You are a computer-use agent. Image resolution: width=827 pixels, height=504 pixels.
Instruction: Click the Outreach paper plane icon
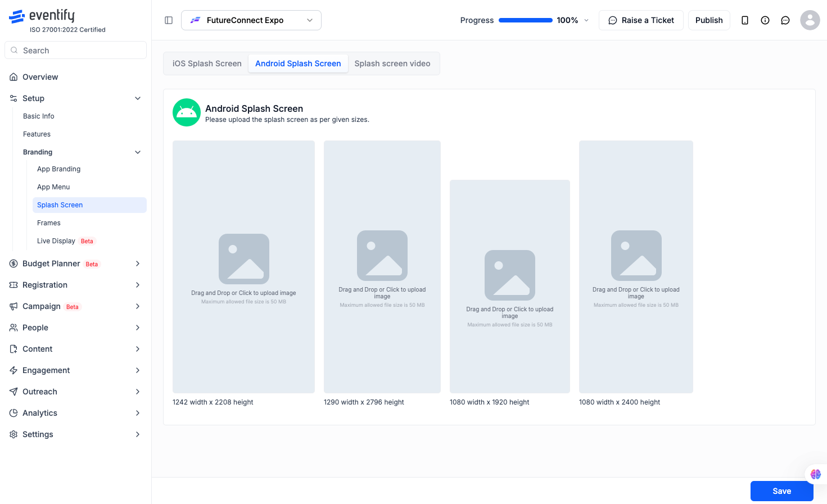[13, 392]
